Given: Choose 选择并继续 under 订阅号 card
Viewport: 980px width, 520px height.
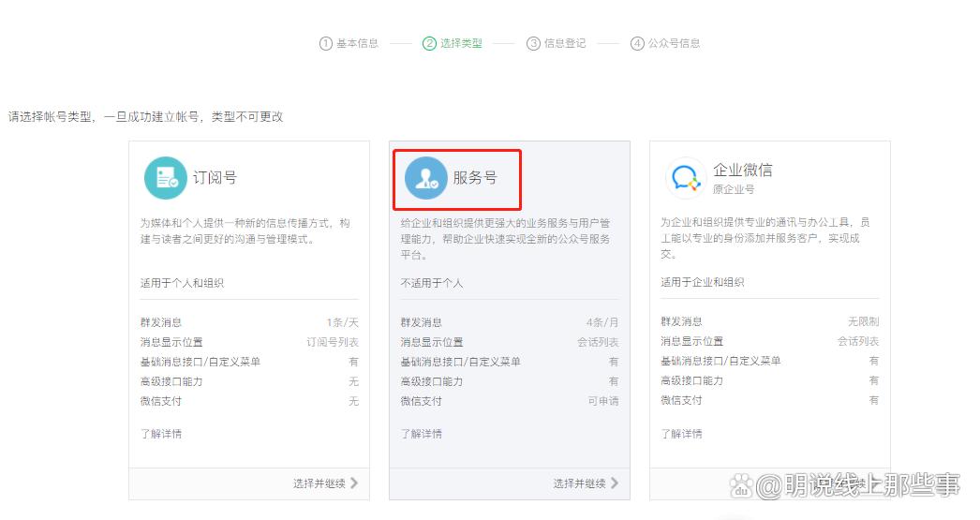Looking at the screenshot, I should [x=319, y=483].
